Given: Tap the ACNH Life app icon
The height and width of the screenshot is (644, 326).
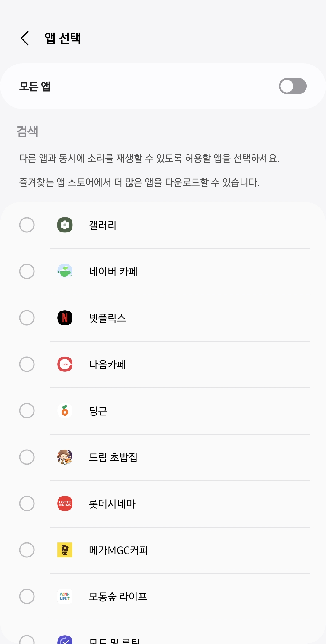Looking at the screenshot, I should [65, 596].
